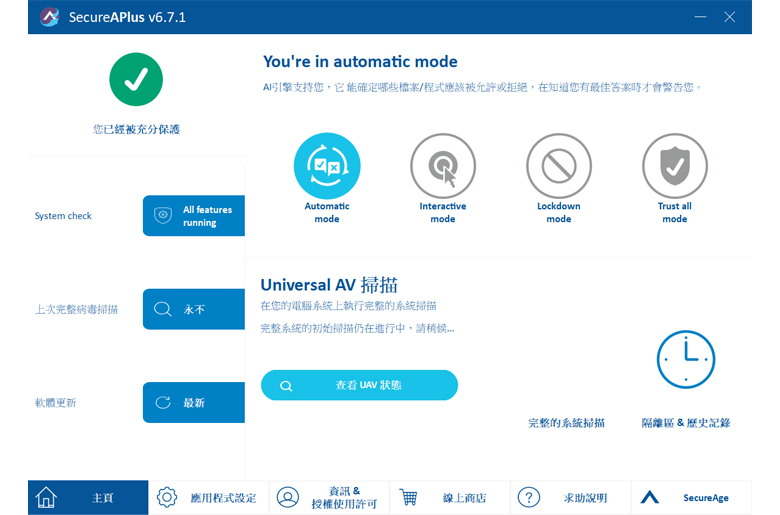Click the 查看 UAV 狀態 button
The width and height of the screenshot is (780, 515).
pyautogui.click(x=359, y=385)
